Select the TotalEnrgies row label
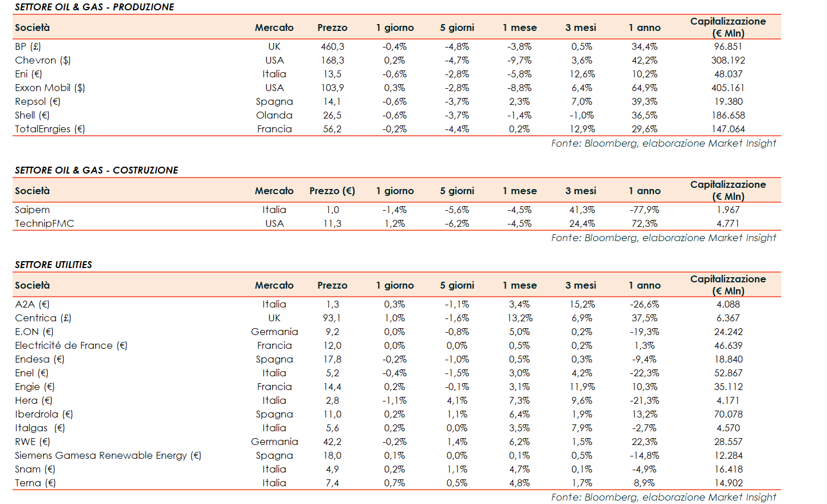Image resolution: width=827 pixels, height=504 pixels. click(50, 129)
